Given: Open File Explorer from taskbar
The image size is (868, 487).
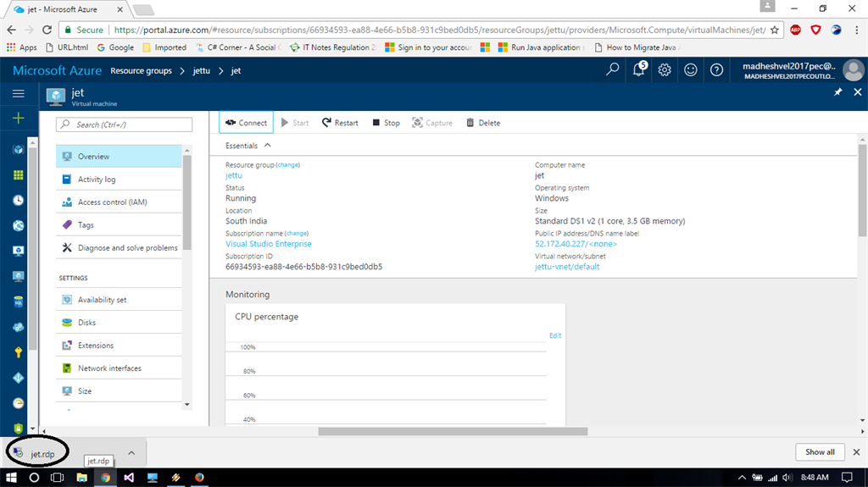Looking at the screenshot, I should click(x=81, y=477).
